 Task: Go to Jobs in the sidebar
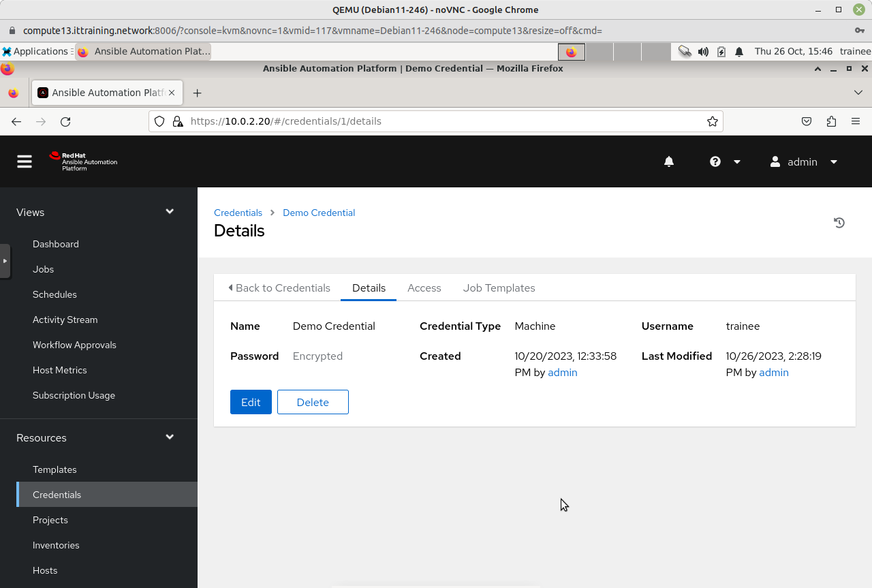click(x=43, y=269)
